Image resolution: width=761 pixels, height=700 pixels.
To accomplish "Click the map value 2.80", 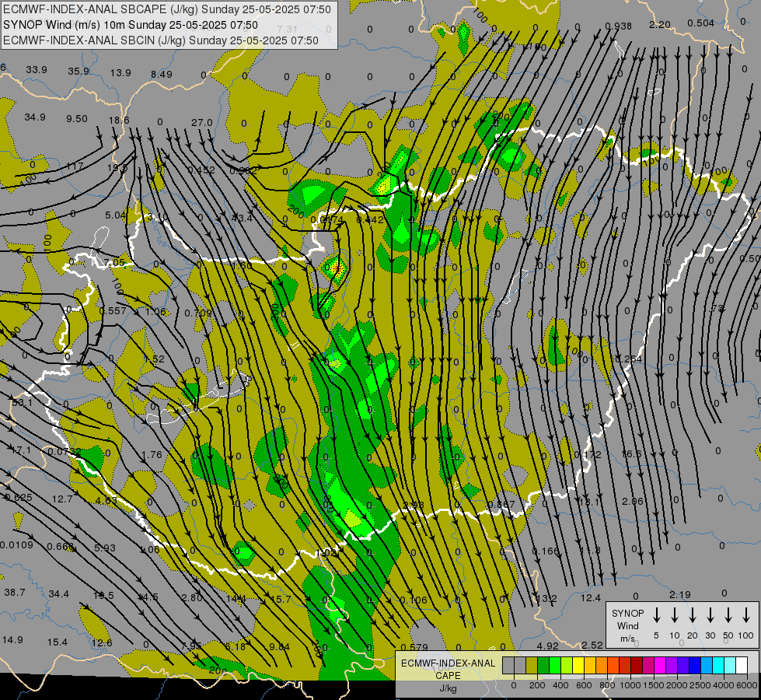I will pos(192,598).
